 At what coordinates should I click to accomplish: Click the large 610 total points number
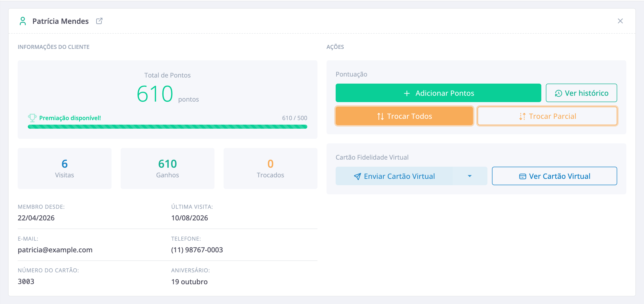[155, 94]
